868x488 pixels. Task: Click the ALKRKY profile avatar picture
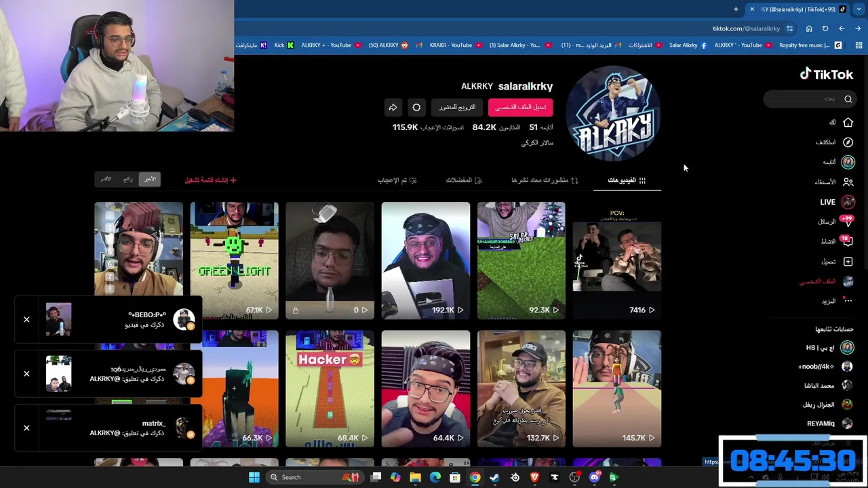(613, 113)
